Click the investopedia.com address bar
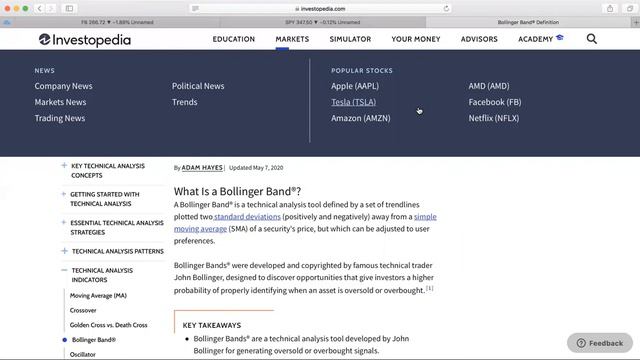 pos(320,9)
